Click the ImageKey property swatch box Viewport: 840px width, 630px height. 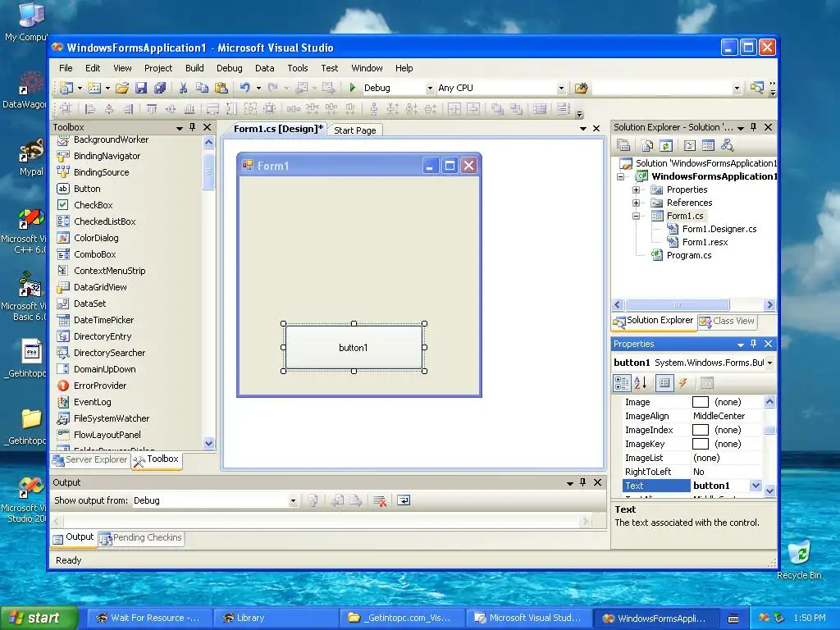[701, 444]
